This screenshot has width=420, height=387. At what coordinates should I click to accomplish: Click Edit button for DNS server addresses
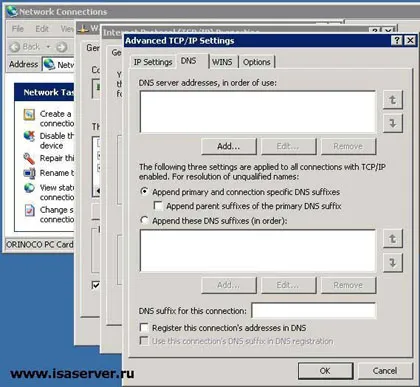pos(288,146)
